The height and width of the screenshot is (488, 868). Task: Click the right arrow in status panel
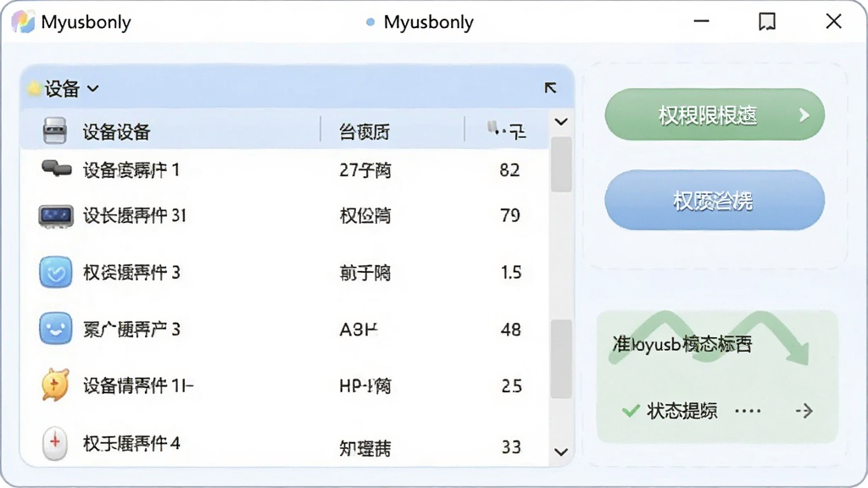point(804,411)
